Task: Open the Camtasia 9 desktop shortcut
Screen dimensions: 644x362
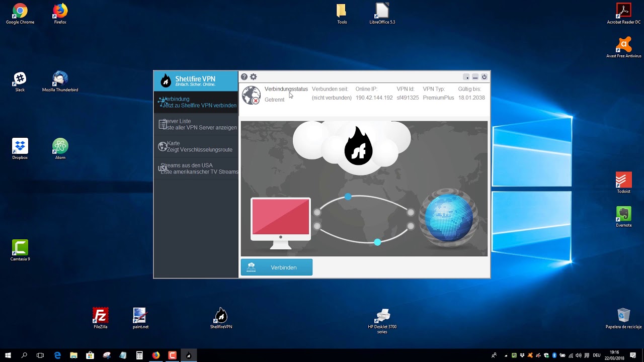Action: (x=20, y=251)
